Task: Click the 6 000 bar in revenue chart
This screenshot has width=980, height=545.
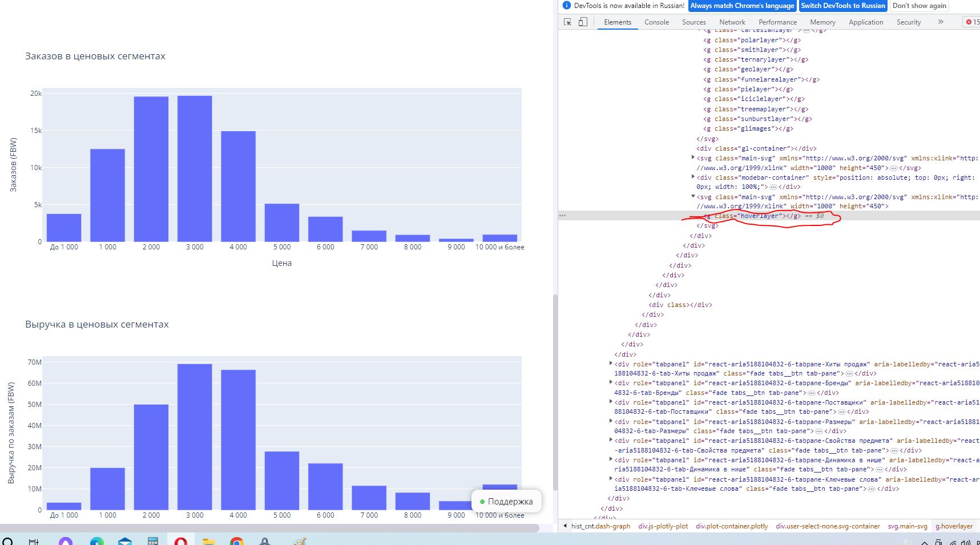Action: [x=325, y=486]
